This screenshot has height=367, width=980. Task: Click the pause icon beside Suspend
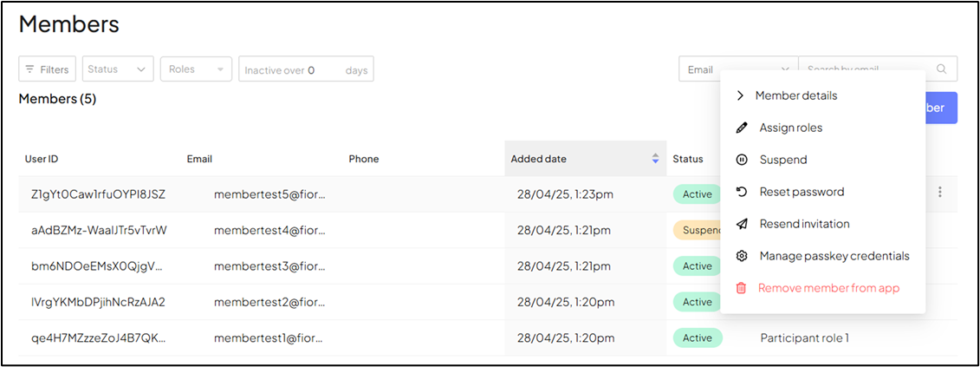point(741,160)
